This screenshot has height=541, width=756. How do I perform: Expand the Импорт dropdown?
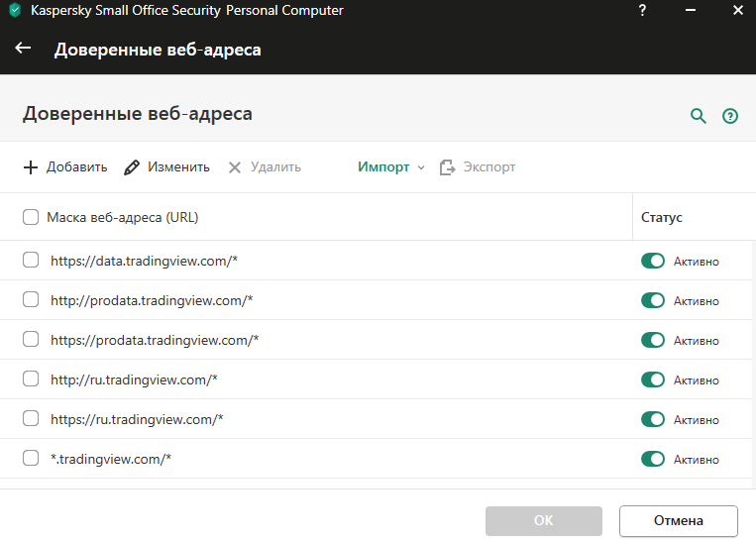pos(390,167)
